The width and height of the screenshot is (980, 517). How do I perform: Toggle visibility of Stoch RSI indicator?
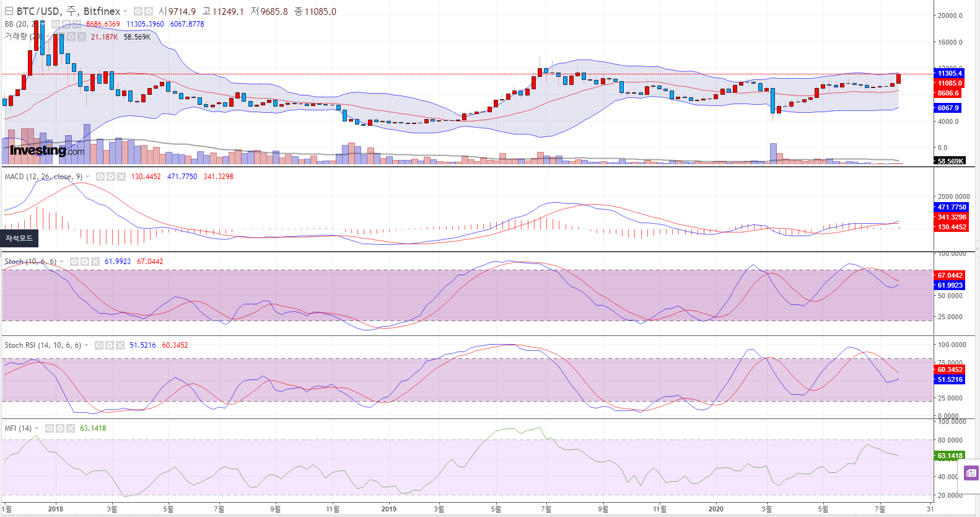(x=99, y=345)
